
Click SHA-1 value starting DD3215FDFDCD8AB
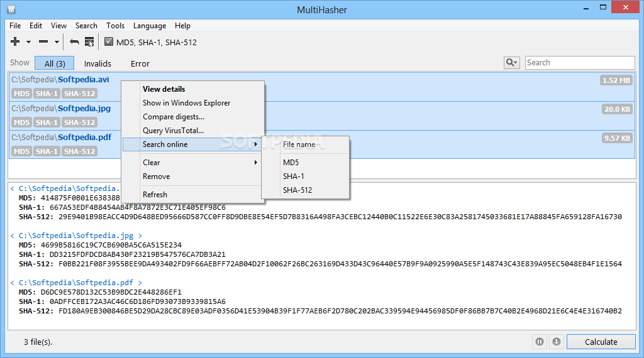138,254
